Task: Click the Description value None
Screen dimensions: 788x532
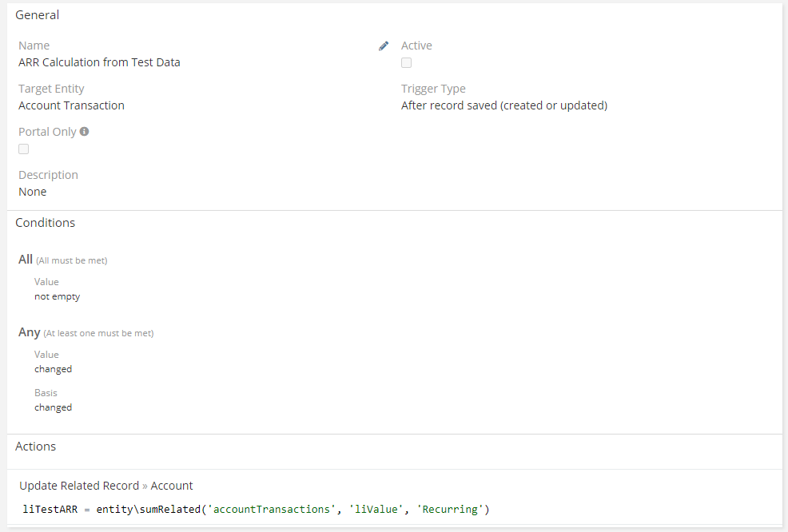Action: 32,192
